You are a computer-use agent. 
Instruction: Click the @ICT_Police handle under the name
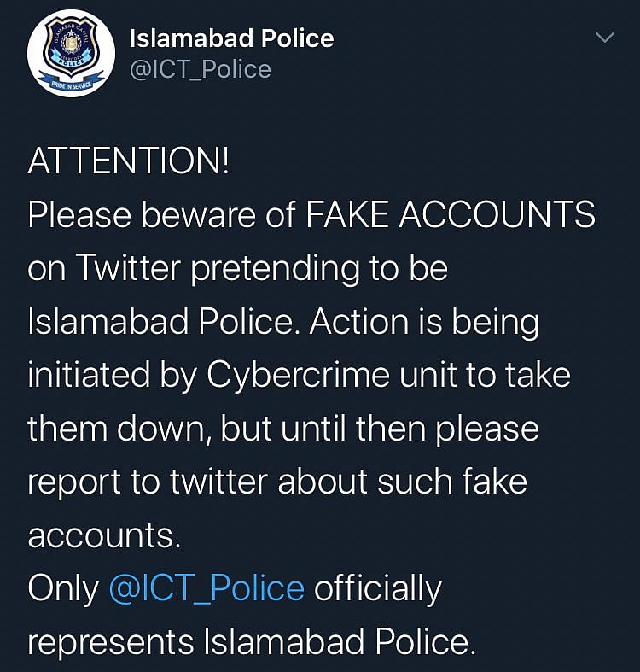pos(200,68)
